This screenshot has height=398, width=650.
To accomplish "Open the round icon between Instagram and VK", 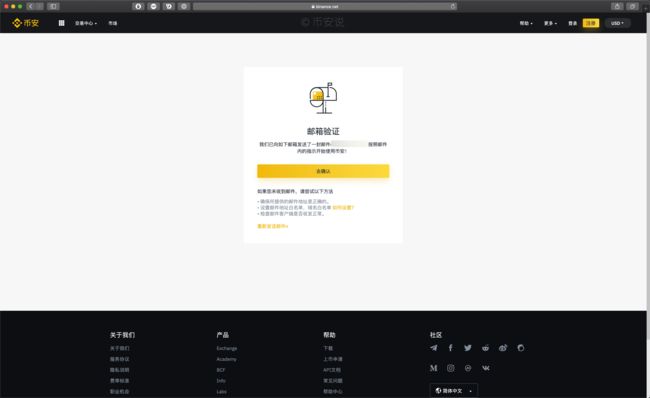I will (x=468, y=368).
